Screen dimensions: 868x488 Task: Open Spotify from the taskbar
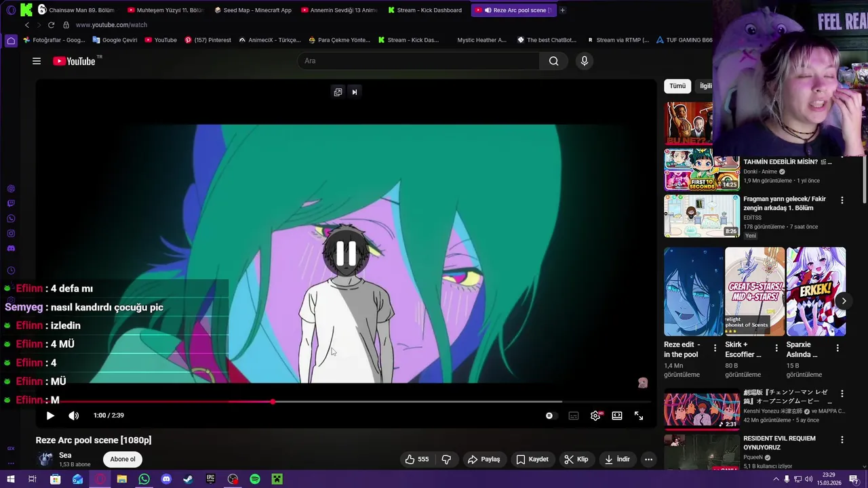pos(255,479)
